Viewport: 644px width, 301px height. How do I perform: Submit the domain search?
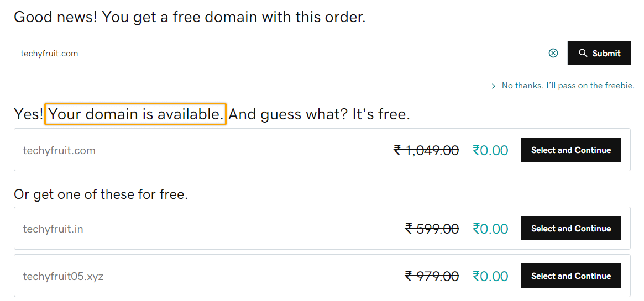click(x=599, y=53)
